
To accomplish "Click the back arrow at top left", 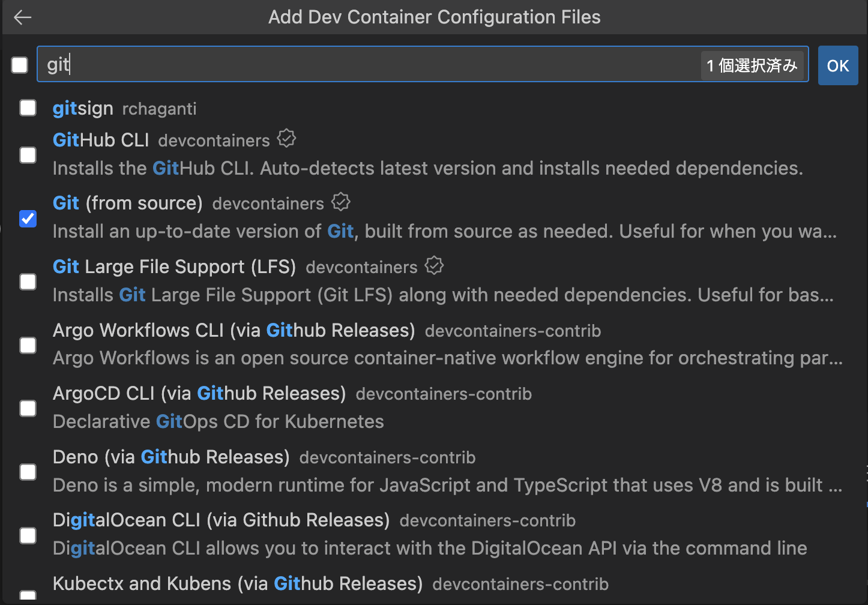I will [22, 17].
